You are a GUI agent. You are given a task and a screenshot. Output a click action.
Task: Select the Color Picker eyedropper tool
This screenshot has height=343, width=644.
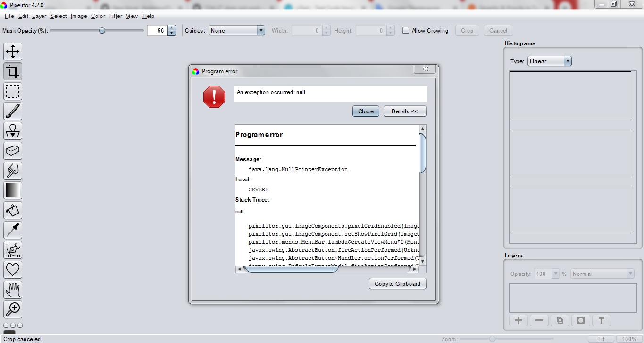point(13,230)
